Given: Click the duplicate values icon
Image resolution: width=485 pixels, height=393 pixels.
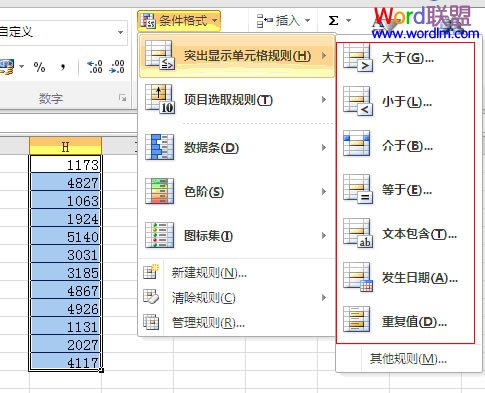Looking at the screenshot, I should (357, 319).
